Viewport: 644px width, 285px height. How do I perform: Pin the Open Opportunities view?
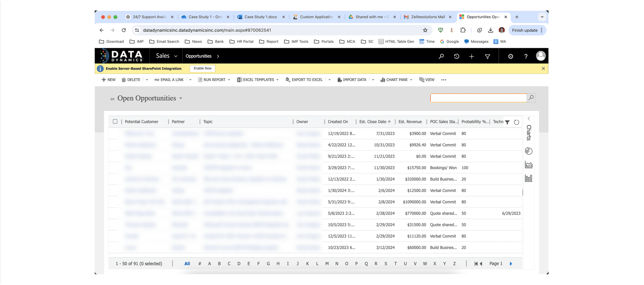click(112, 99)
